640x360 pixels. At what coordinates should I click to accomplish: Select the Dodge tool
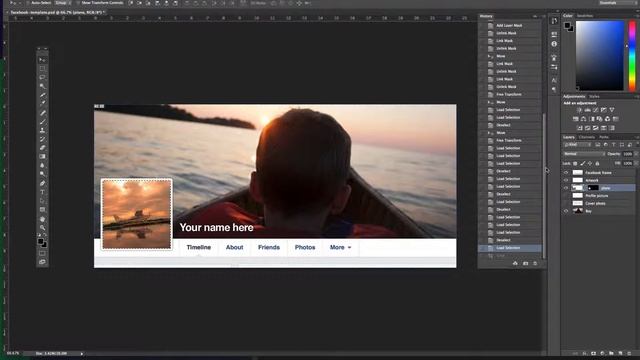[42, 174]
